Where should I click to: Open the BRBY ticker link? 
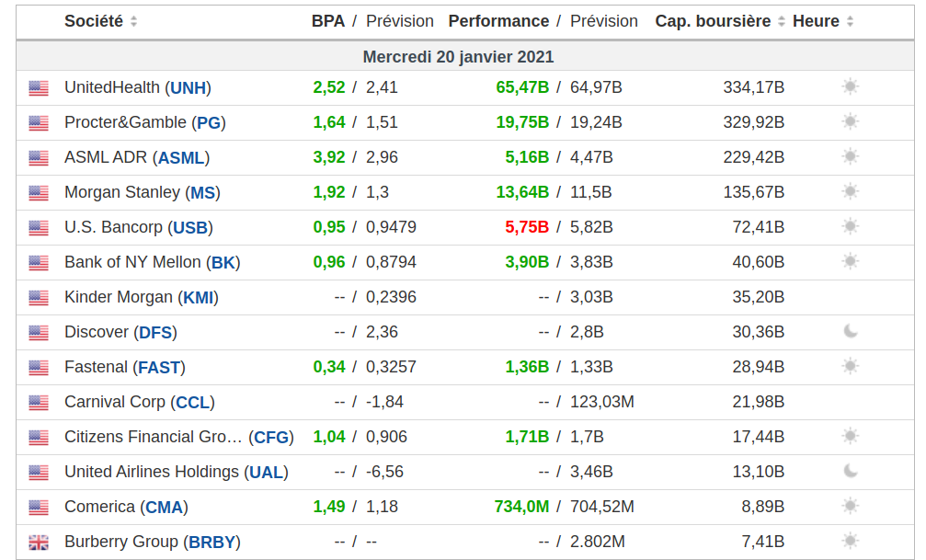click(212, 543)
